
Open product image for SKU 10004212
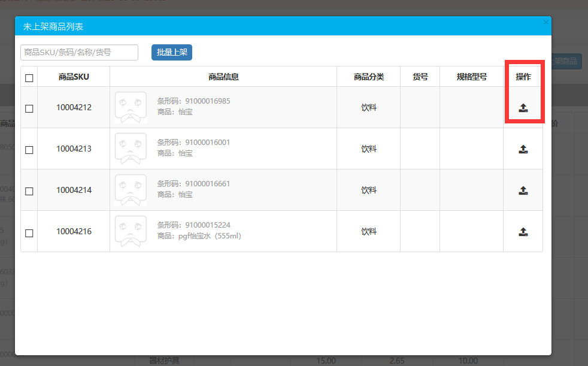pos(131,107)
